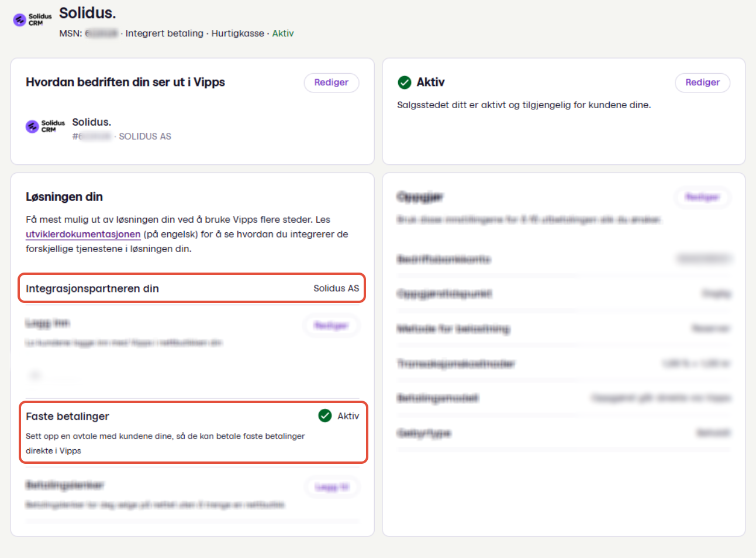Click Rediger in the Aktiv status card
The height and width of the screenshot is (558, 756).
(702, 82)
